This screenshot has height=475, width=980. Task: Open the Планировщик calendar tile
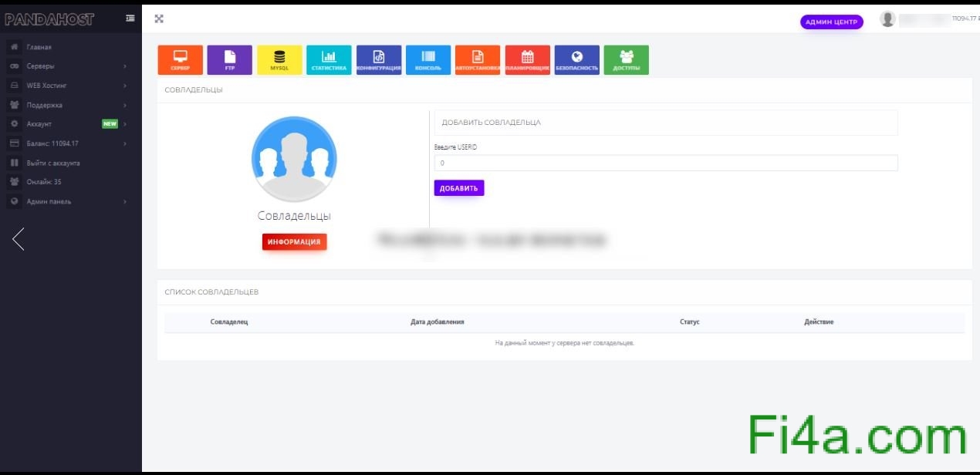527,59
